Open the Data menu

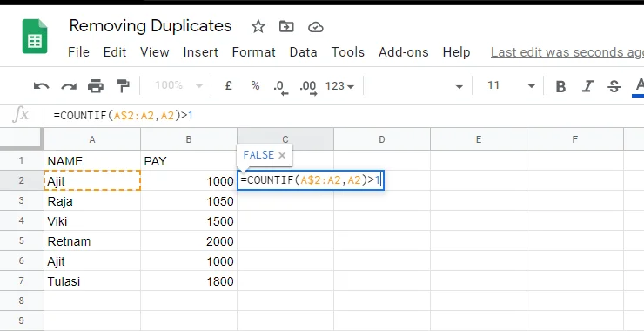(303, 52)
